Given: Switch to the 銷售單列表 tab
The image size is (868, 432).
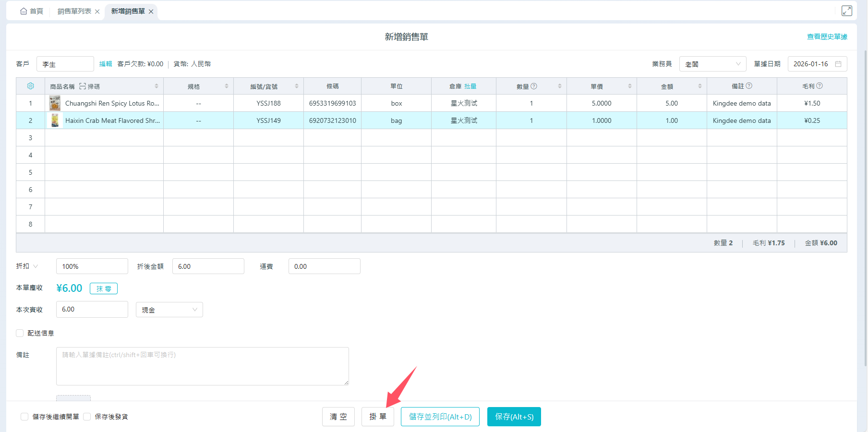Looking at the screenshot, I should coord(74,11).
